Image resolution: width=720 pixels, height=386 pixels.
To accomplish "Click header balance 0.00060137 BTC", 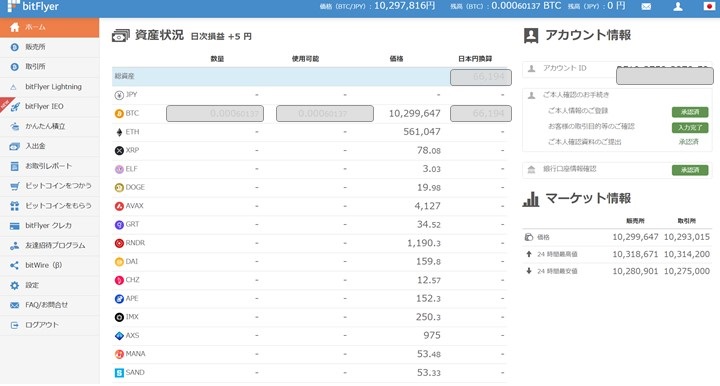I will [x=526, y=6].
